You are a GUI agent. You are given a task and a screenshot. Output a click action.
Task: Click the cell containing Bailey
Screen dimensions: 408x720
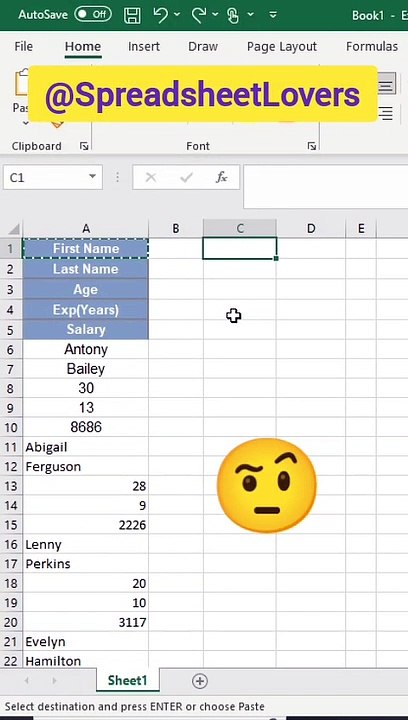(x=86, y=369)
